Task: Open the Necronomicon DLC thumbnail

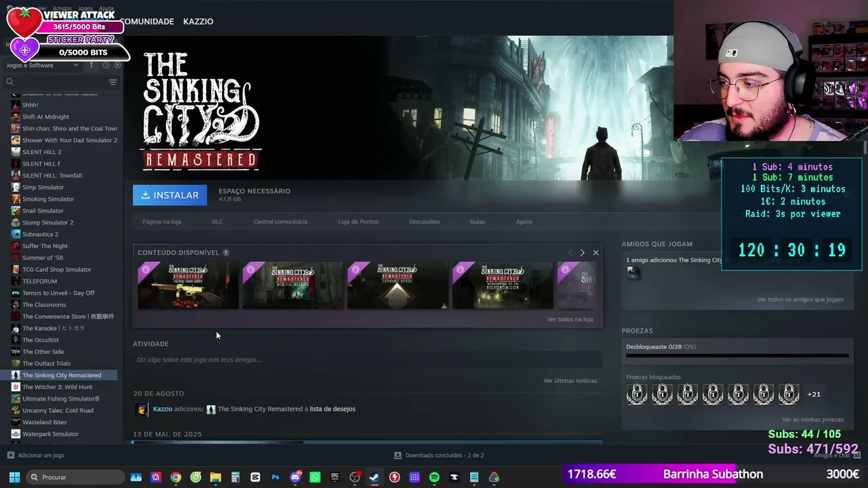Action: tap(502, 285)
